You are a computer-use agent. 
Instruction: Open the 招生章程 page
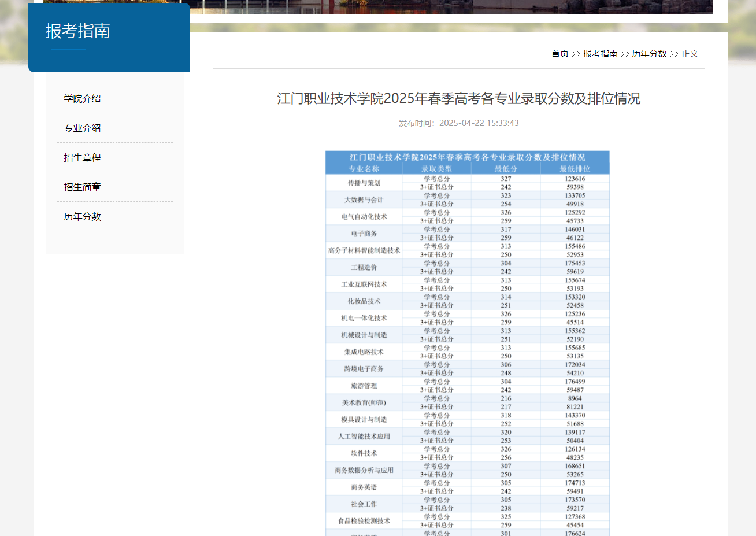click(x=81, y=157)
